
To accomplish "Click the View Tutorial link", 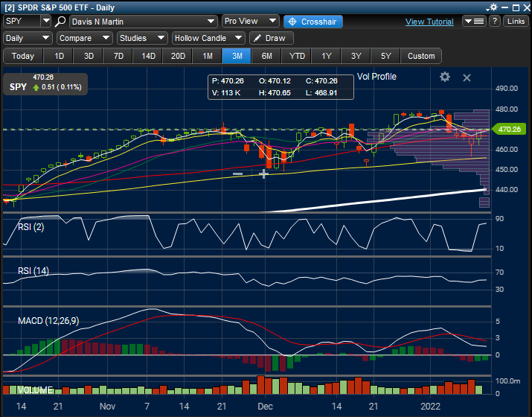I will (x=429, y=22).
